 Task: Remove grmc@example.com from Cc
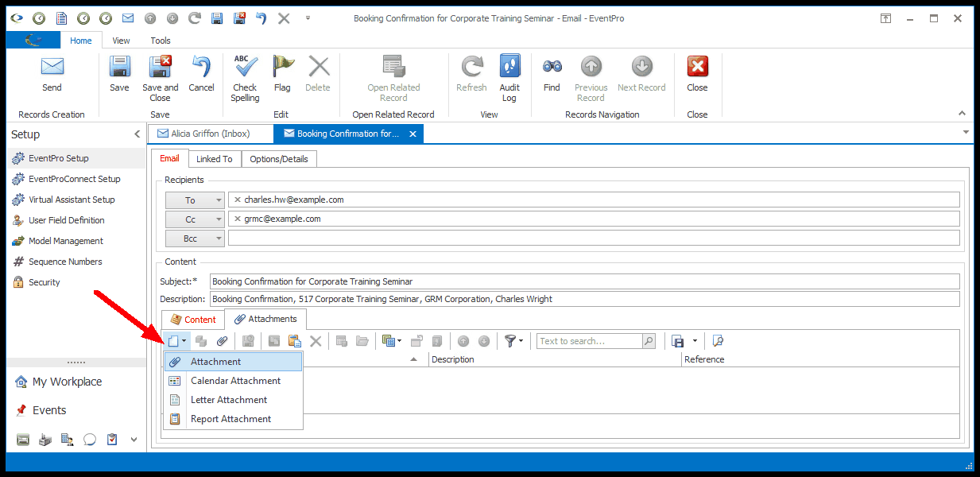coord(237,219)
